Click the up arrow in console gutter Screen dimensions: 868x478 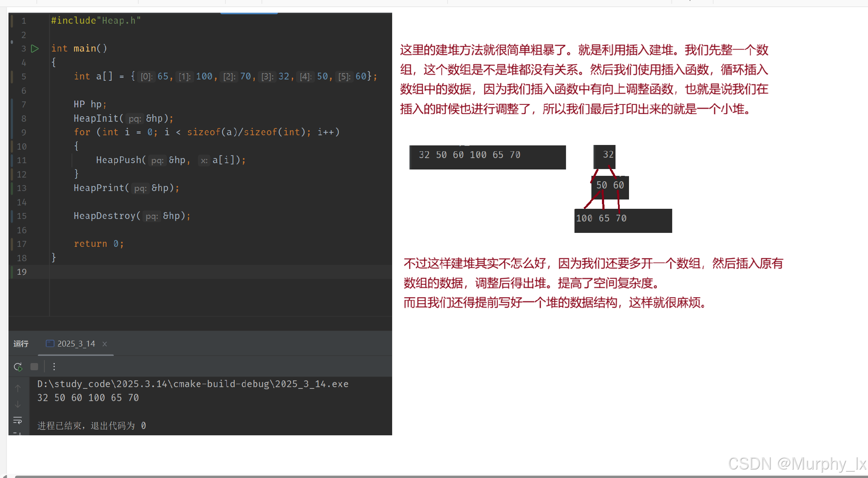[18, 388]
